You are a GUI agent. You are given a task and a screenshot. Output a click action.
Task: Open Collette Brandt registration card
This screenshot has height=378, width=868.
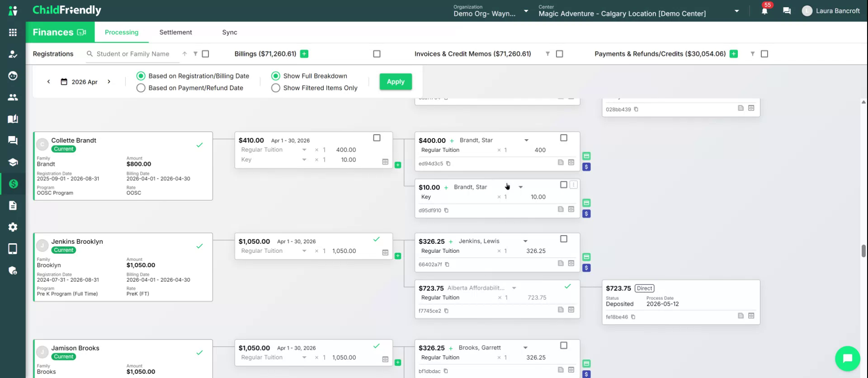[123, 166]
